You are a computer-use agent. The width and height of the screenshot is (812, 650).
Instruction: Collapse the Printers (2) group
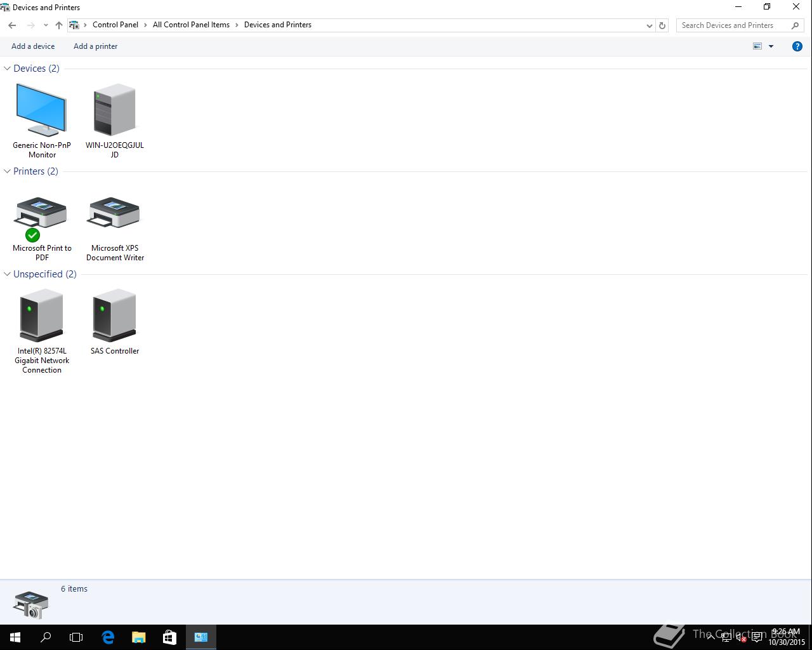(7, 171)
